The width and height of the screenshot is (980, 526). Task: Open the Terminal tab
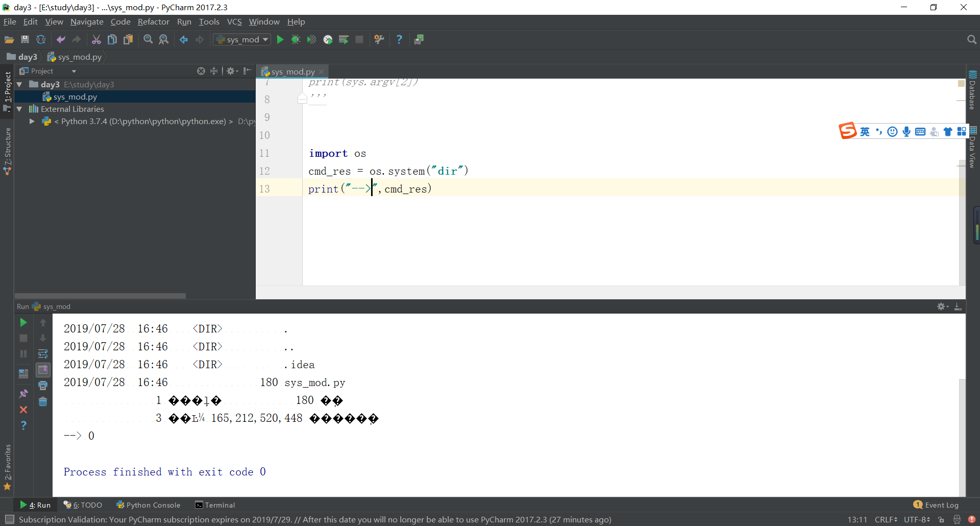click(215, 505)
